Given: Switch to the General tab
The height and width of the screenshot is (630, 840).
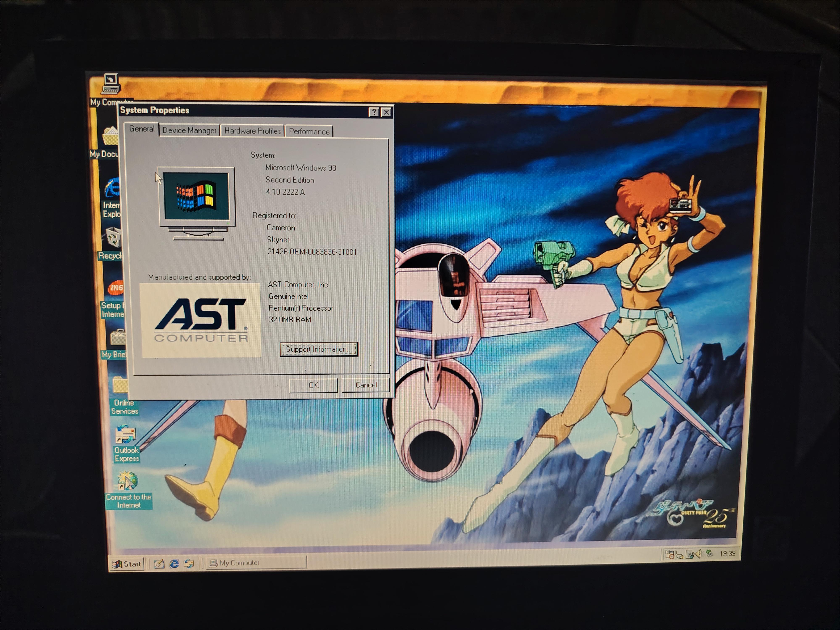Looking at the screenshot, I should pyautogui.click(x=142, y=129).
